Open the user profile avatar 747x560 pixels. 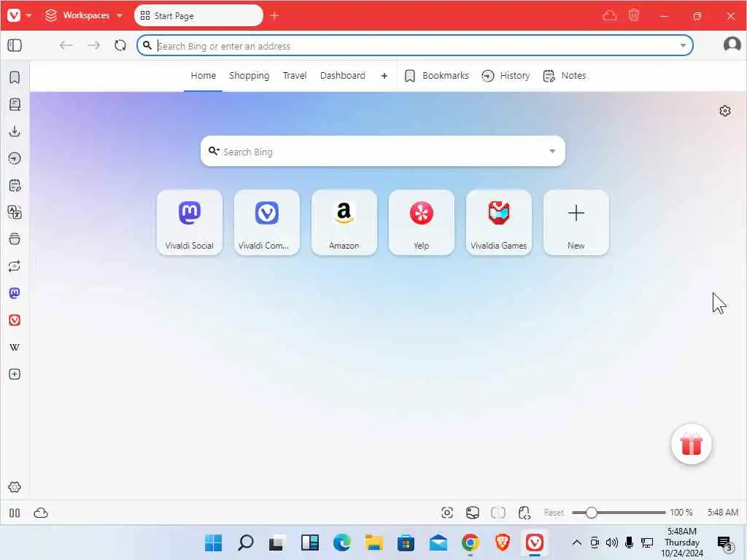pos(732,44)
